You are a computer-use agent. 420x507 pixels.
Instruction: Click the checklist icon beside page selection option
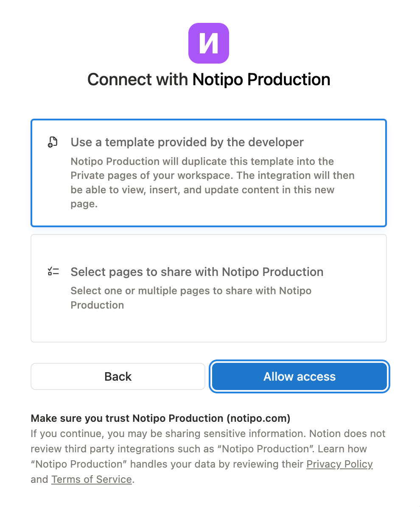pyautogui.click(x=53, y=271)
